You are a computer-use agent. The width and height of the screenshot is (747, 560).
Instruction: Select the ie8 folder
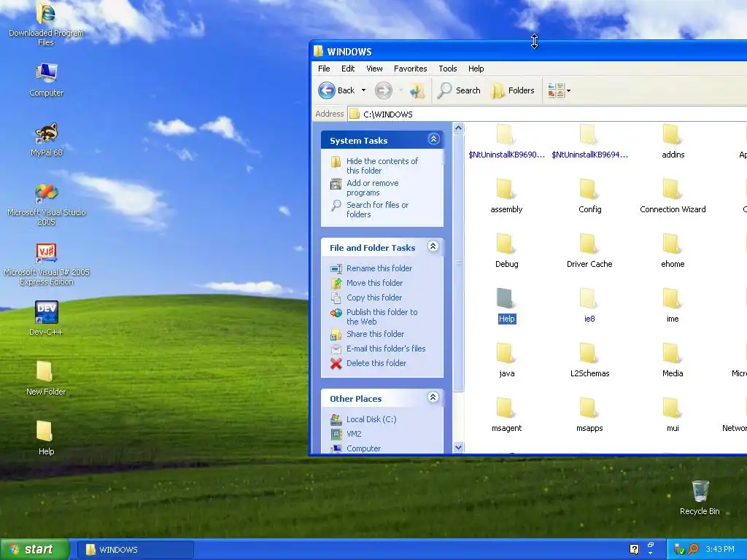tap(589, 306)
